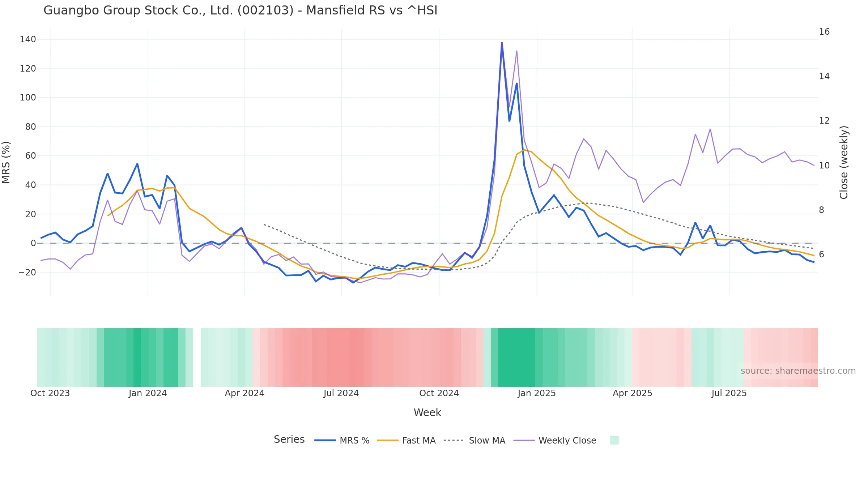The image size is (868, 488).
Task: Click the Jan 2024 axis label
Action: click(x=148, y=393)
